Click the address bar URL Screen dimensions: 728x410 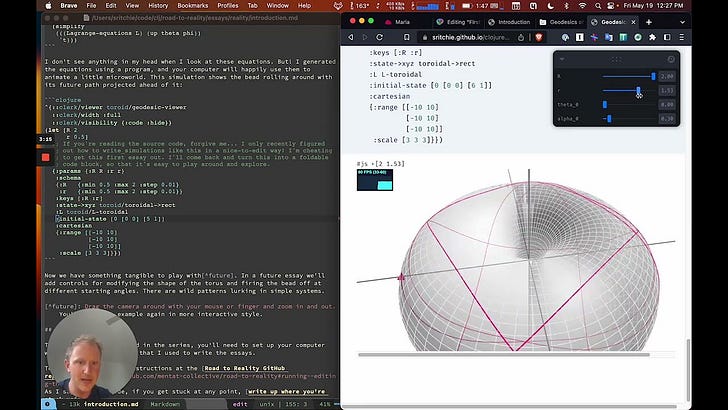point(470,37)
